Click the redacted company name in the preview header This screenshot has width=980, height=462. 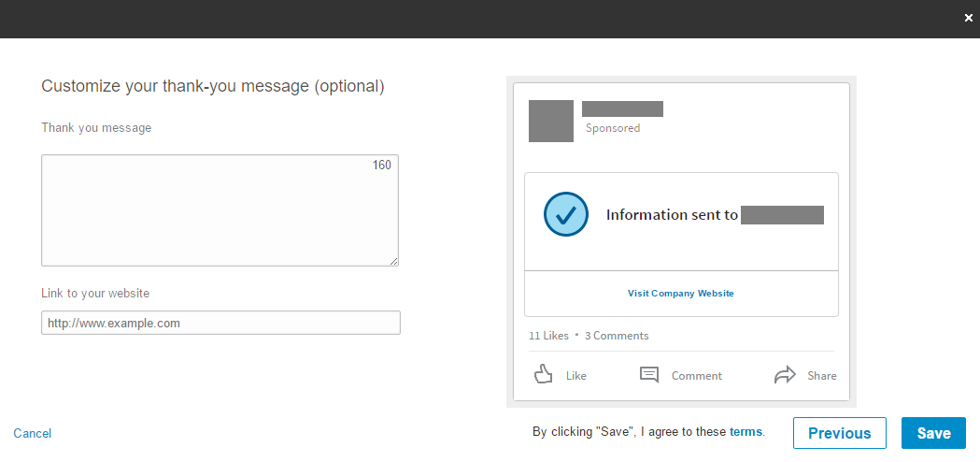click(x=622, y=108)
